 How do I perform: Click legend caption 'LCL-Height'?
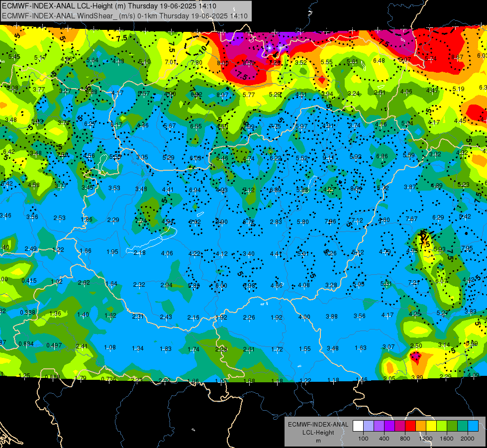pos(318,433)
